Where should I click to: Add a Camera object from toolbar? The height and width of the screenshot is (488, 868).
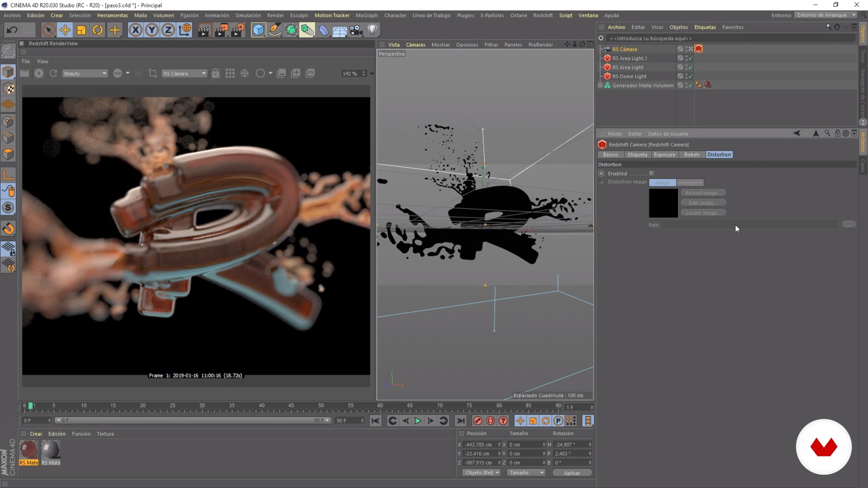pos(356,30)
